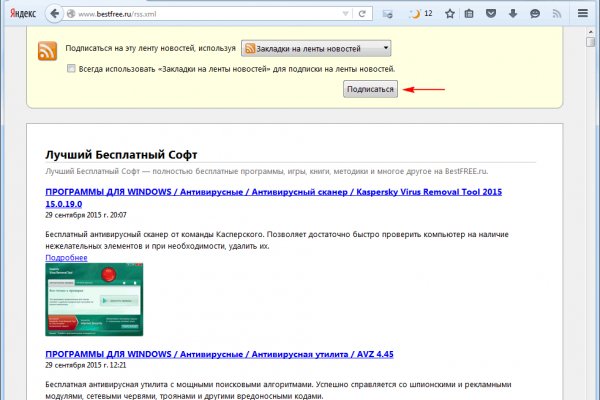Open the AVZ 4.45 antivirus utility link
Viewport: 600px width, 400px height.
[219, 354]
